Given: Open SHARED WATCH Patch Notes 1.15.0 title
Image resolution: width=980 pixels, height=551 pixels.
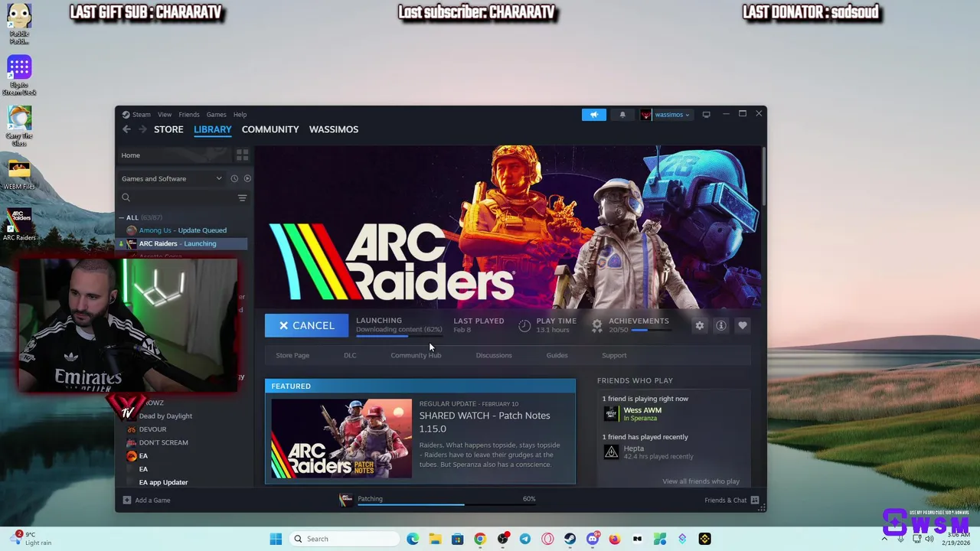Looking at the screenshot, I should (485, 422).
